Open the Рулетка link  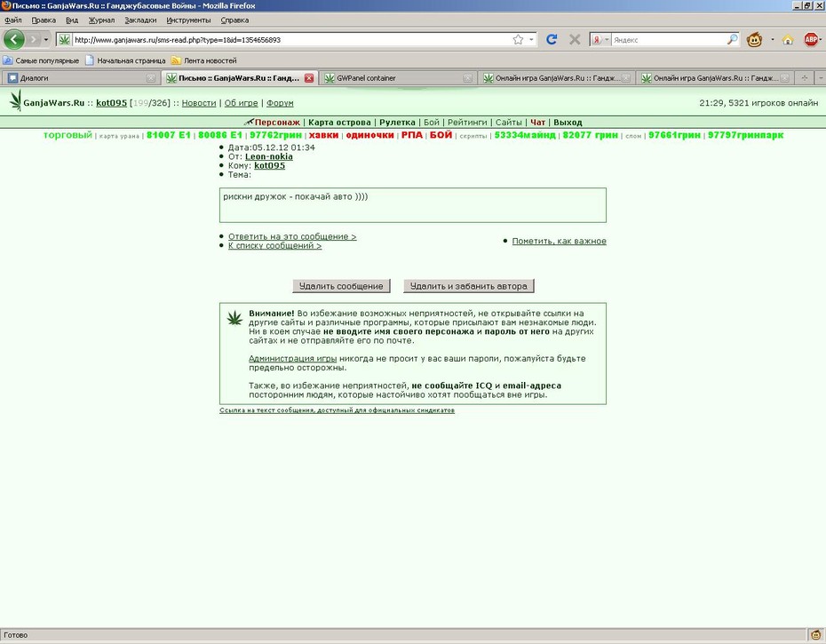tap(397, 123)
